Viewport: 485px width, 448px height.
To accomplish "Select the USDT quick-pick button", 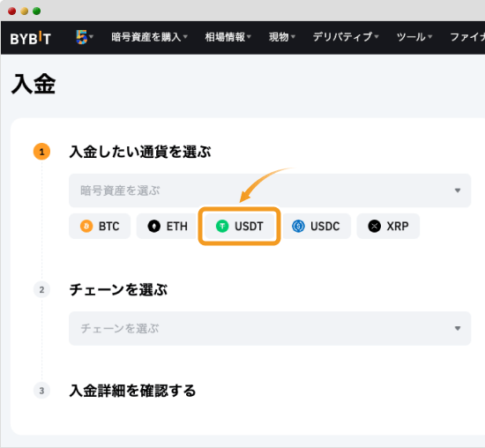I will pos(239,226).
